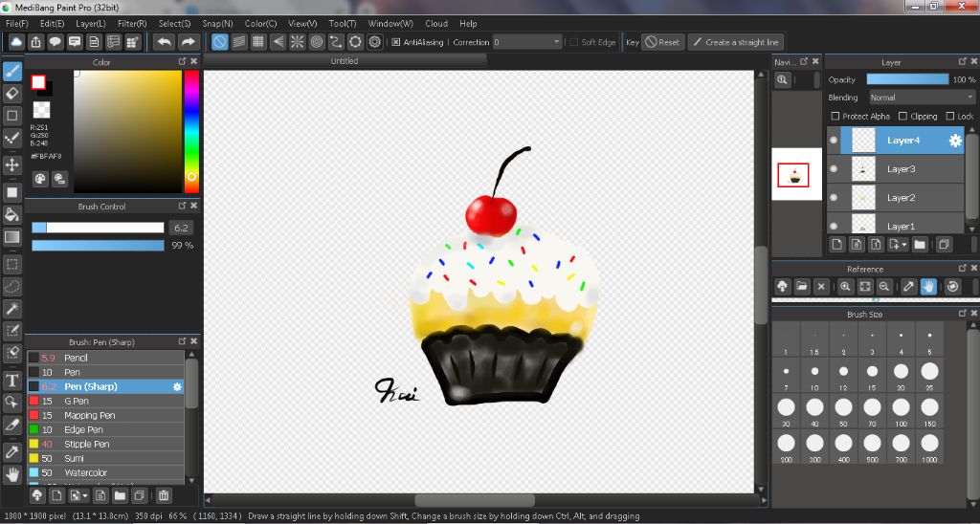This screenshot has width=980, height=524.
Task: Enable parallel lines snap
Action: (x=238, y=42)
